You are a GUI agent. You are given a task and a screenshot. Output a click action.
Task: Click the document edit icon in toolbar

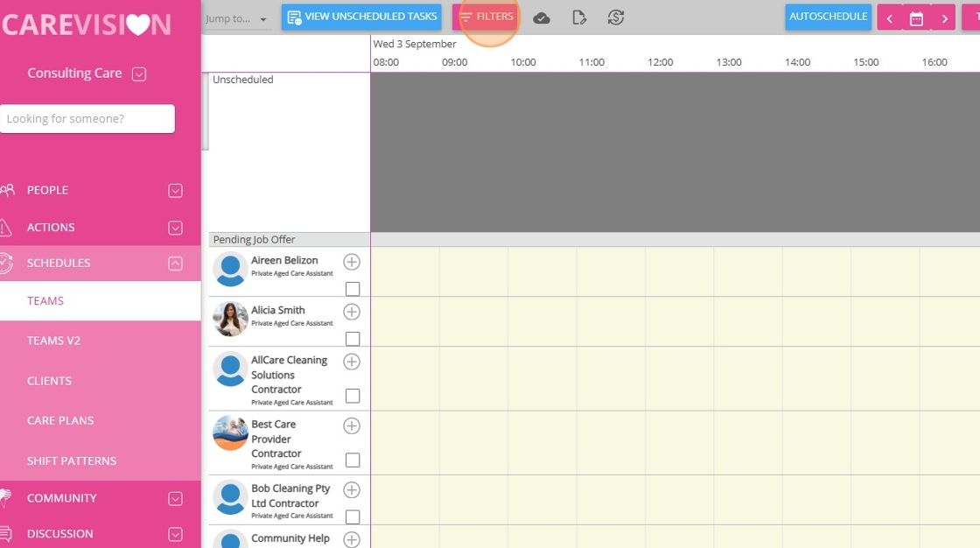pos(579,18)
